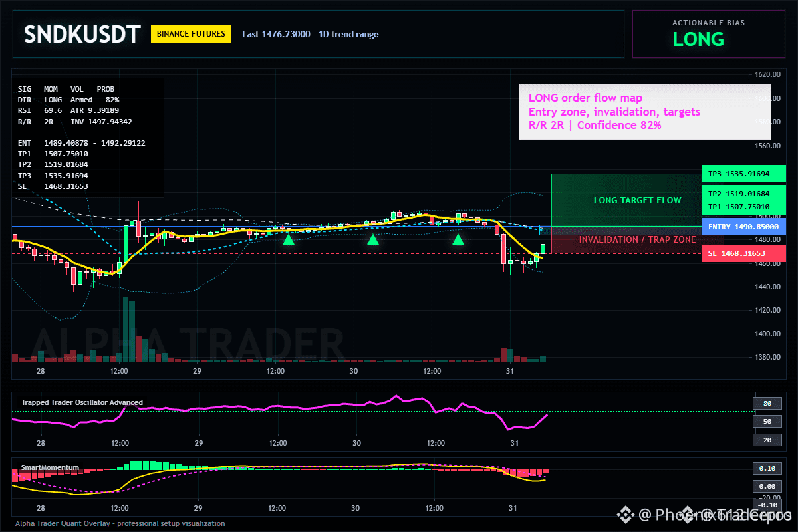
Task: Click the INVALIDATION / TRAP ZONE label
Action: [x=637, y=239]
